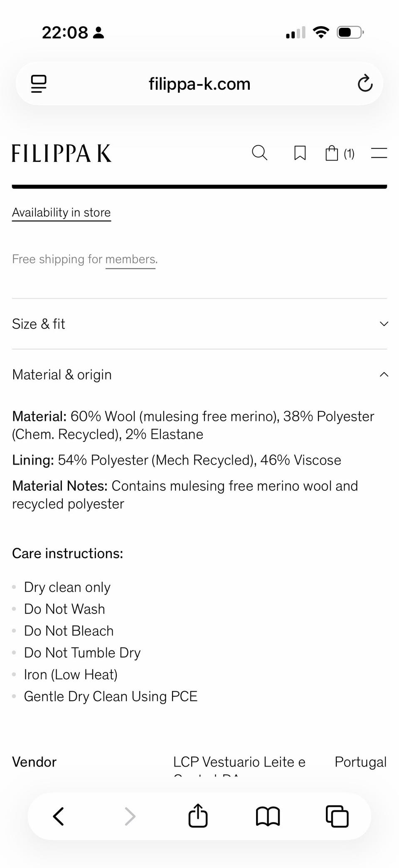Follow the members link
The height and width of the screenshot is (868, 399).
point(131,259)
